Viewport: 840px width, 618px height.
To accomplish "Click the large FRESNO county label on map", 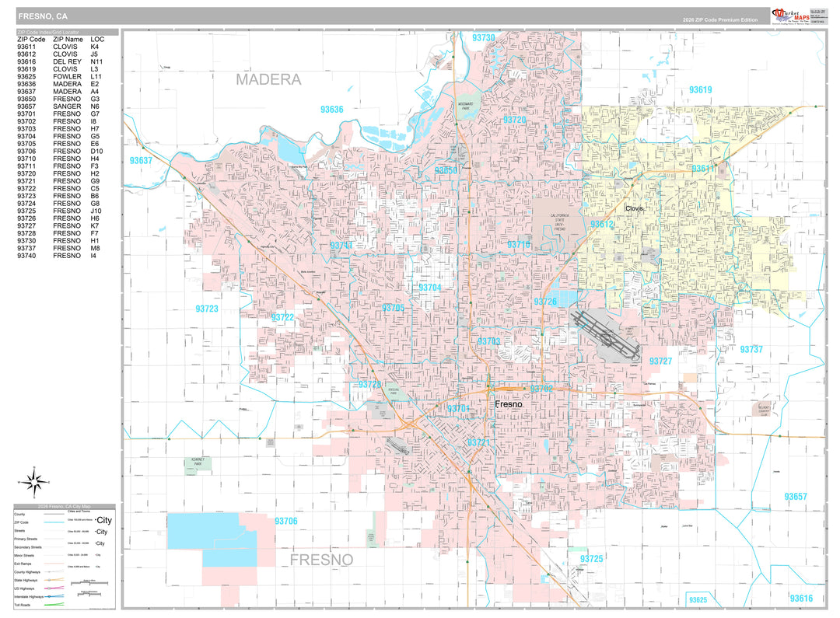I will pos(321,560).
